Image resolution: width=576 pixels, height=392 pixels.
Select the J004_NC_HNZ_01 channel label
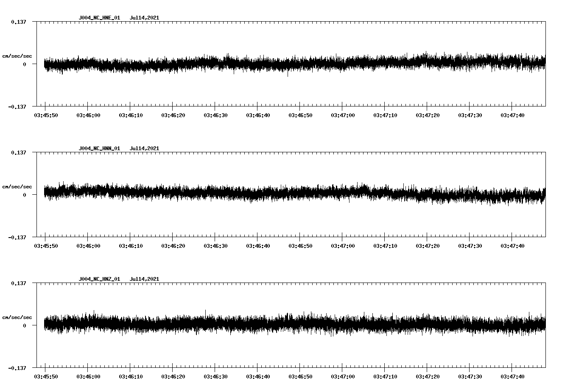point(99,279)
